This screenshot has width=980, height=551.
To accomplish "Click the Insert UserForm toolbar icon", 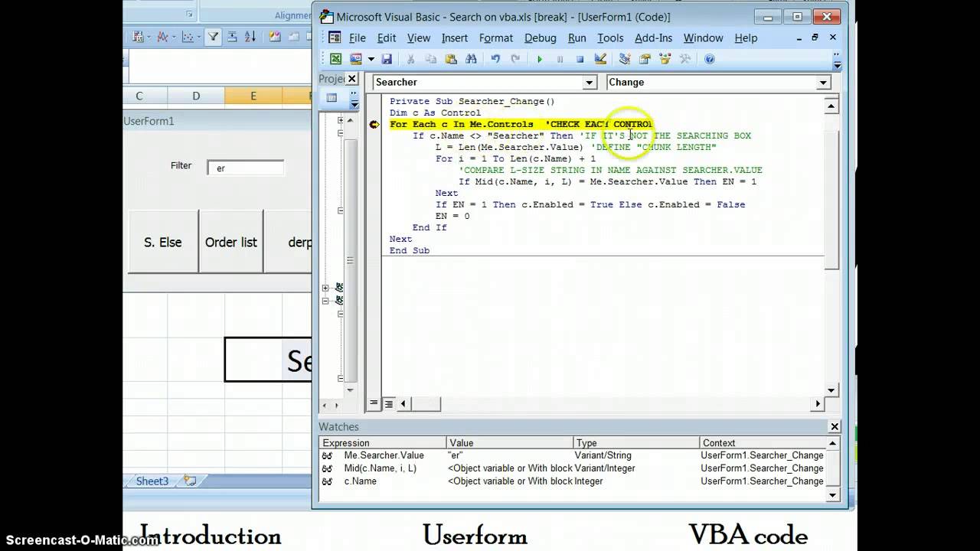I will click(356, 59).
